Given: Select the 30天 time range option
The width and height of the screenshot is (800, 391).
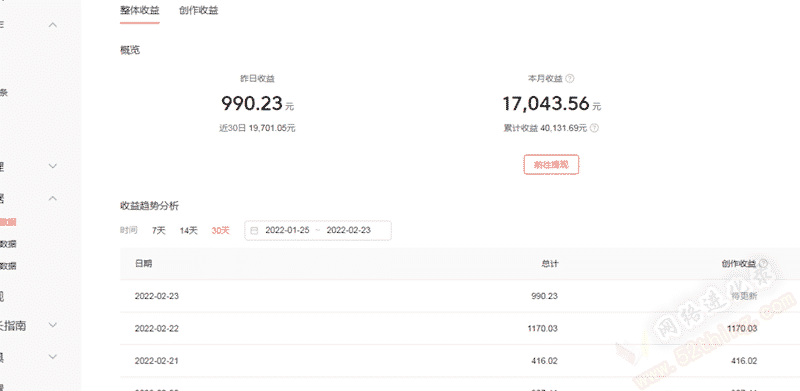Looking at the screenshot, I should click(x=220, y=230).
